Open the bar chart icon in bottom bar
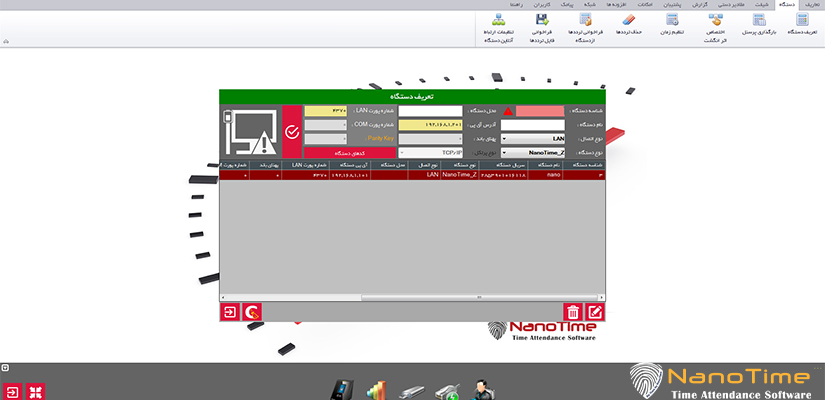The image size is (825, 400). pyautogui.click(x=376, y=391)
